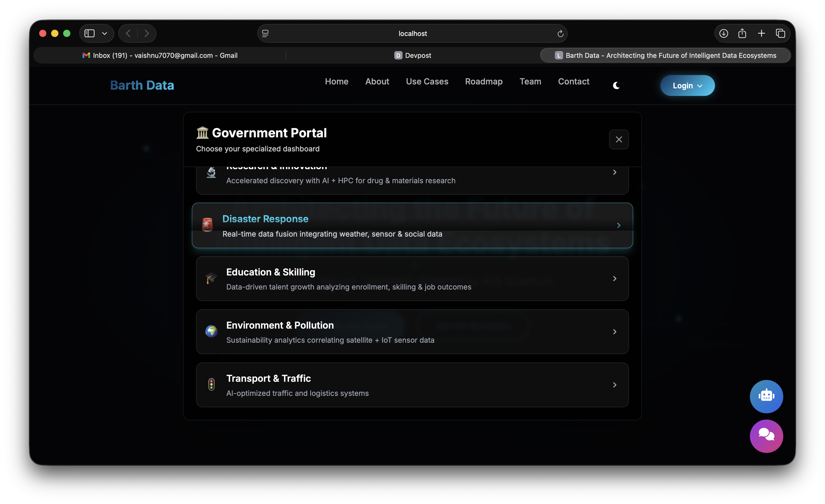The image size is (825, 504).
Task: Switch to the Gmail Inbox tab
Action: click(160, 56)
